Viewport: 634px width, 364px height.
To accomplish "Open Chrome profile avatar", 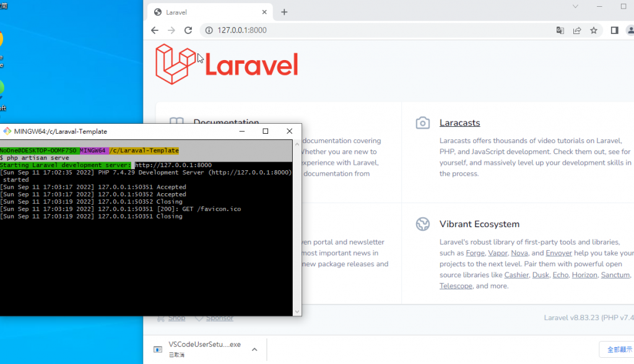I will pyautogui.click(x=630, y=30).
